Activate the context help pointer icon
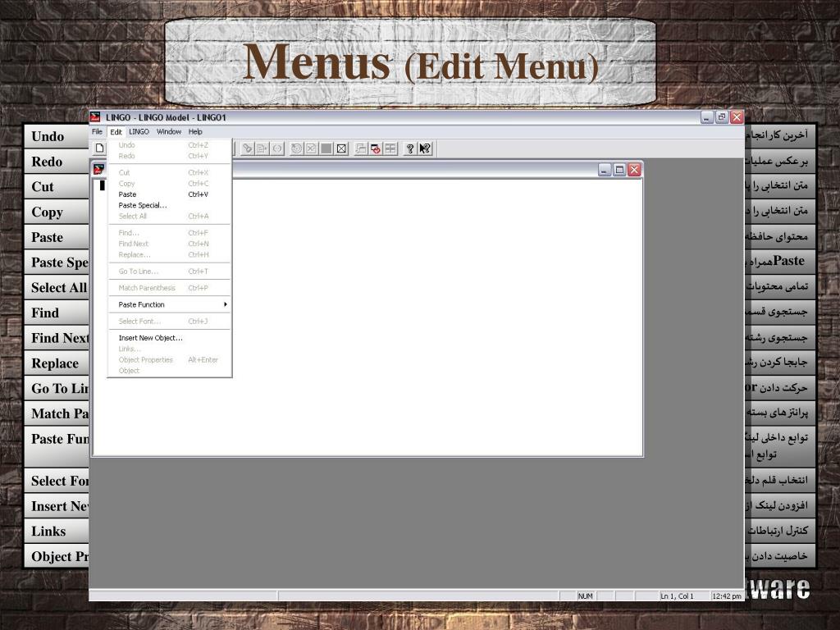The width and height of the screenshot is (840, 630). [x=425, y=148]
